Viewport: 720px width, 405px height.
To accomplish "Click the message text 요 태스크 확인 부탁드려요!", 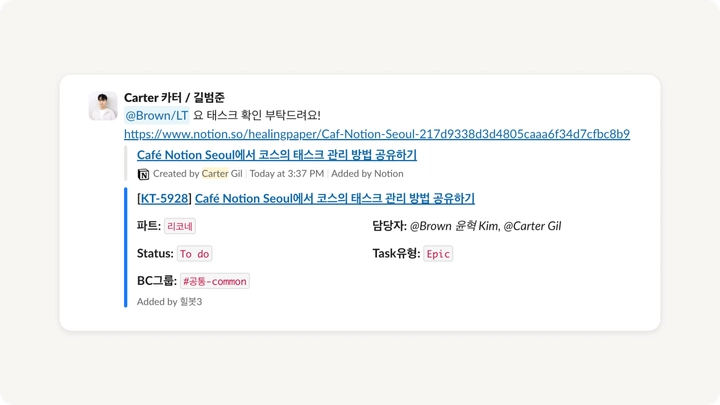I will coord(257,115).
